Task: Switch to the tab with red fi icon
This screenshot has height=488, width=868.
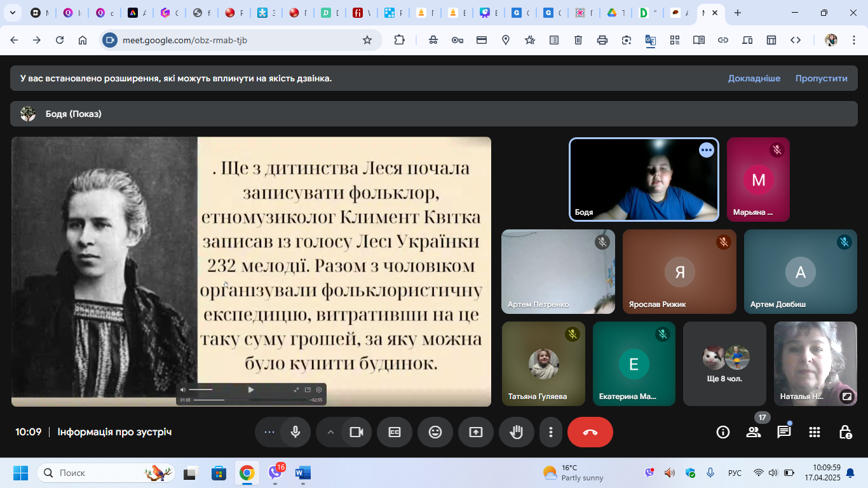Action: tap(362, 13)
